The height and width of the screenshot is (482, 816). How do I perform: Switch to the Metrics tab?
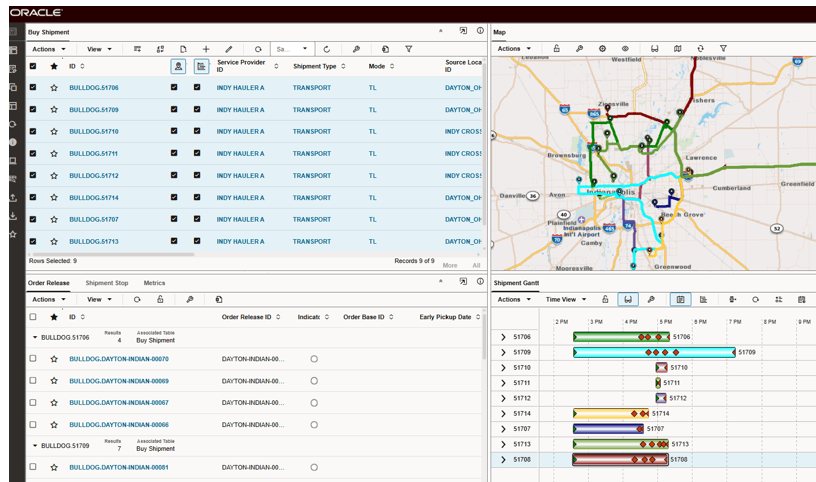click(154, 283)
